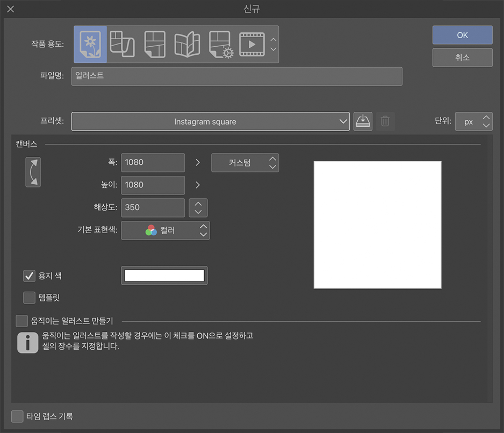This screenshot has width=504, height=433.
Task: Select the fanzine printing book icon
Action: (x=188, y=45)
